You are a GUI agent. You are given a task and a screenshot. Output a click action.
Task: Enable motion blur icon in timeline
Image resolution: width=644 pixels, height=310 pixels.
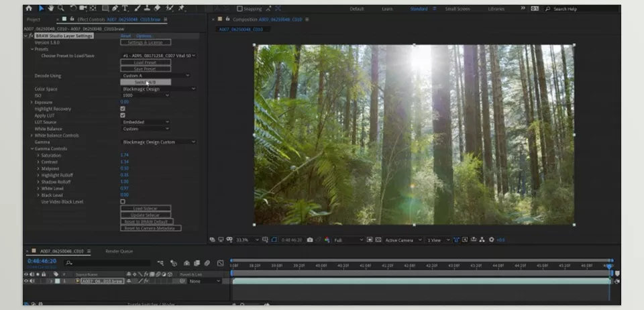point(207,263)
